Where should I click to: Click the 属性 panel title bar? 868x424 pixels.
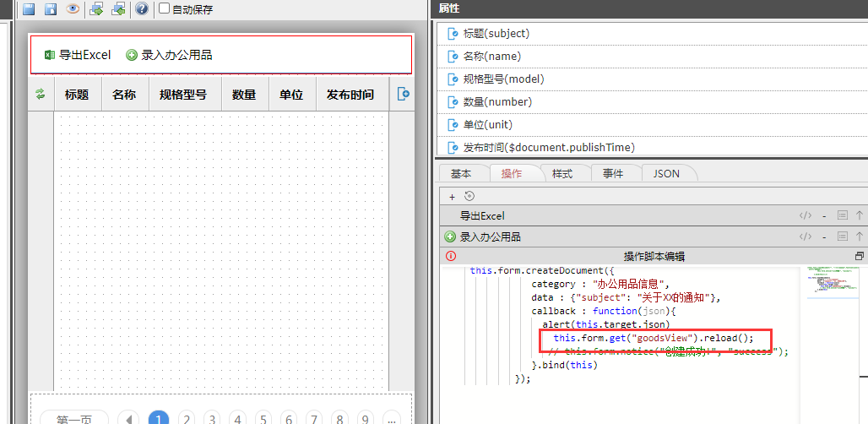click(648, 8)
